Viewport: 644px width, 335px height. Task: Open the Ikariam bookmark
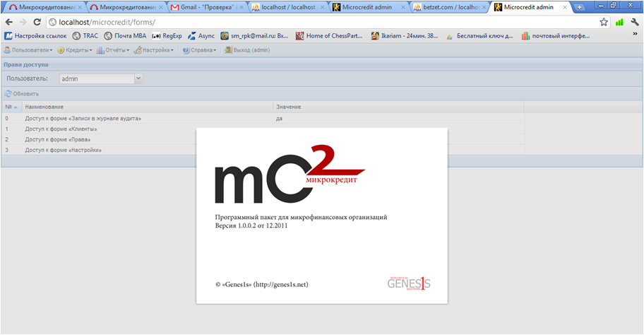click(x=405, y=36)
